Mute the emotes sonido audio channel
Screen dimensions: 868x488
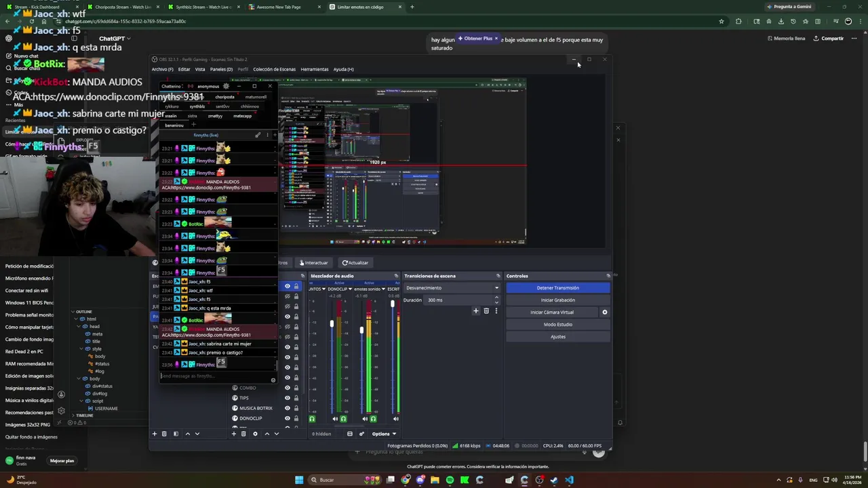pyautogui.click(x=365, y=419)
